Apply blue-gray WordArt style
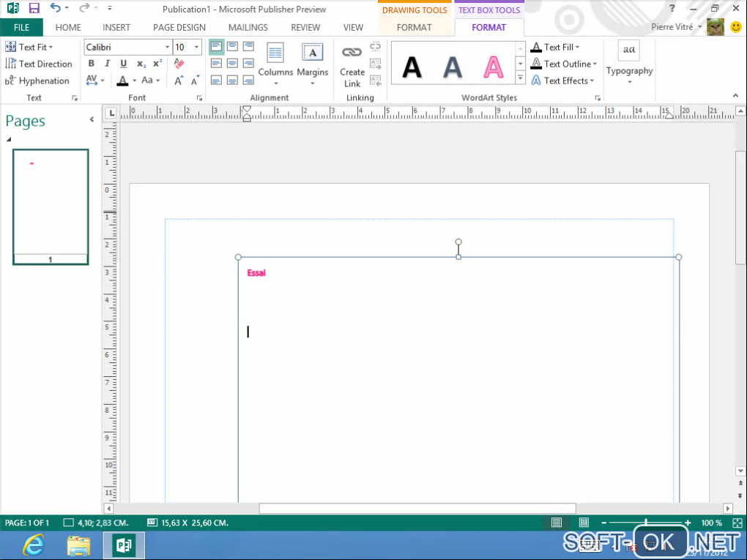The width and height of the screenshot is (747, 560). tap(453, 67)
